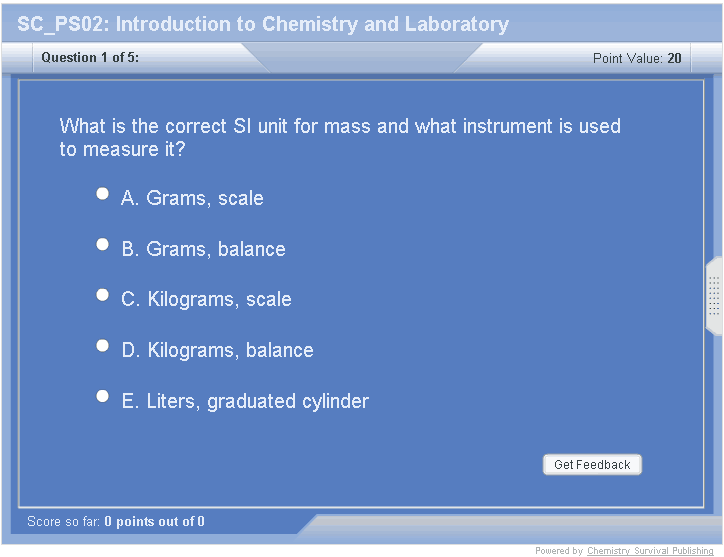Click the 'Question 1 of 5' label
This screenshot has height=557, width=724.
[x=90, y=58]
